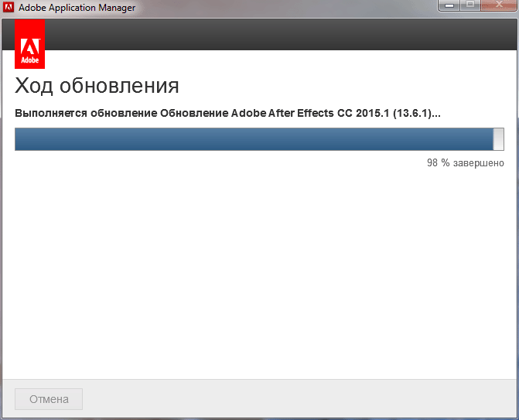Click the '98 % завершено' status text
Image resolution: width=519 pixels, height=420 pixels.
point(466,163)
